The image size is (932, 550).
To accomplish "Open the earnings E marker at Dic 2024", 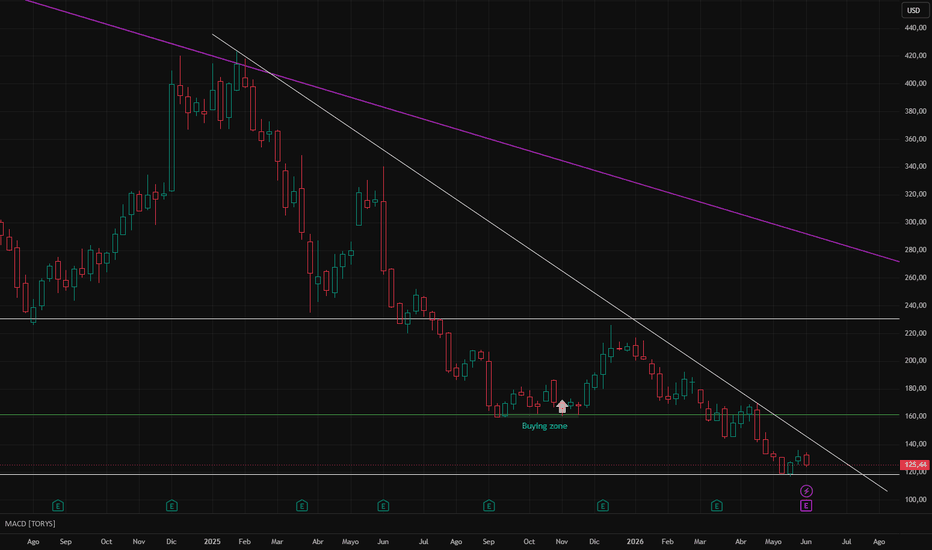I will click(x=171, y=505).
